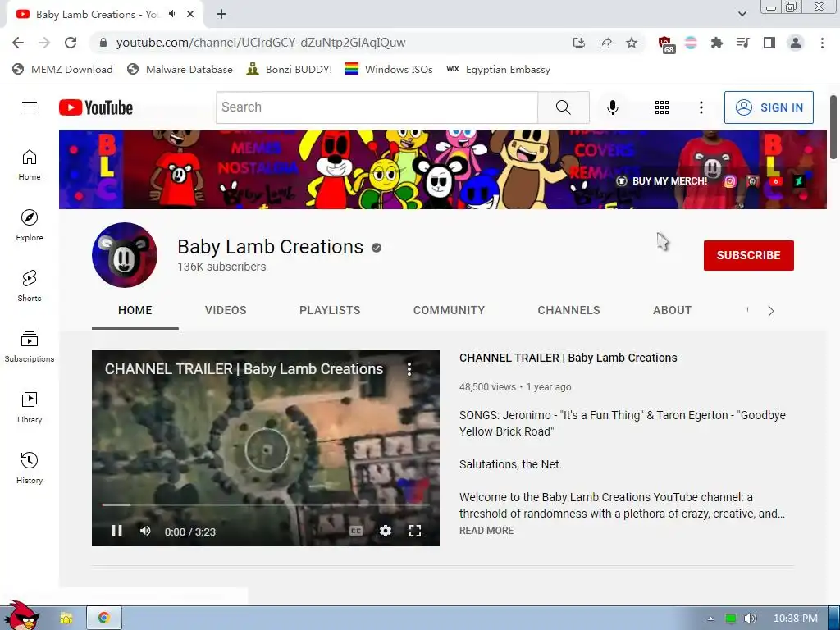The width and height of the screenshot is (840, 630).
Task: Click the share page icon in address bar
Action: pos(605,43)
